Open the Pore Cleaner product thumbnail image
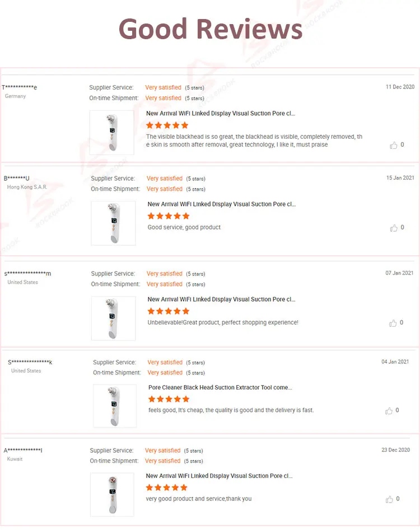420x530 pixels. pyautogui.click(x=115, y=406)
